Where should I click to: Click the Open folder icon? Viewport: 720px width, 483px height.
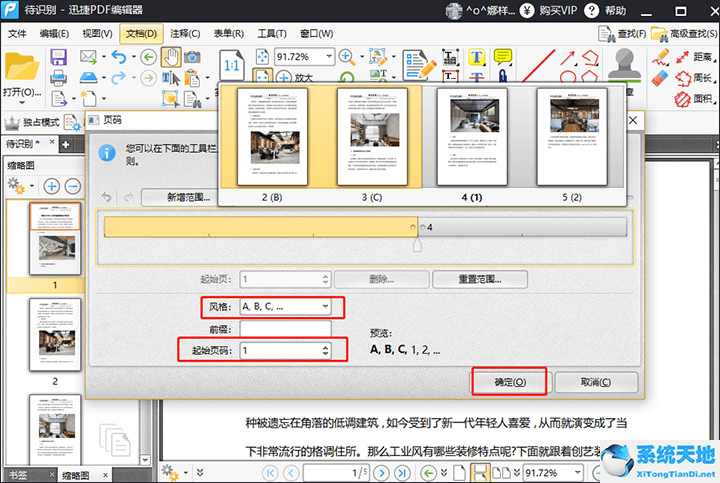point(22,67)
